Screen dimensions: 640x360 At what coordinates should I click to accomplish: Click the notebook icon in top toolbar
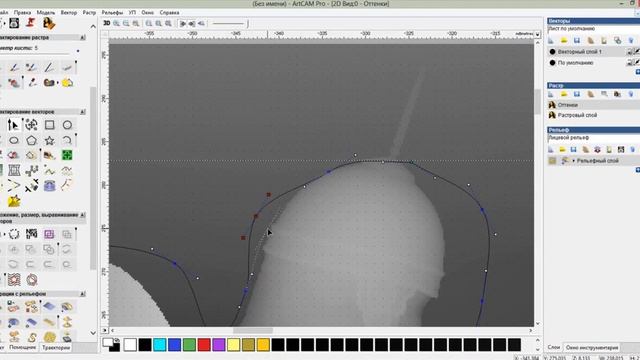click(14, 23)
